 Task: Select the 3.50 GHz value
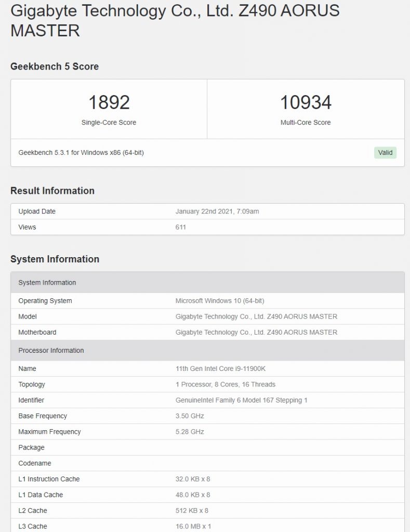coord(190,416)
